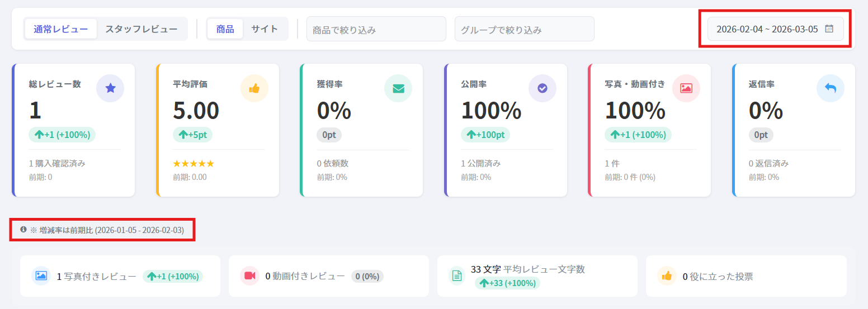Click the thumbs-up icon beside 役に立った投票

click(667, 275)
